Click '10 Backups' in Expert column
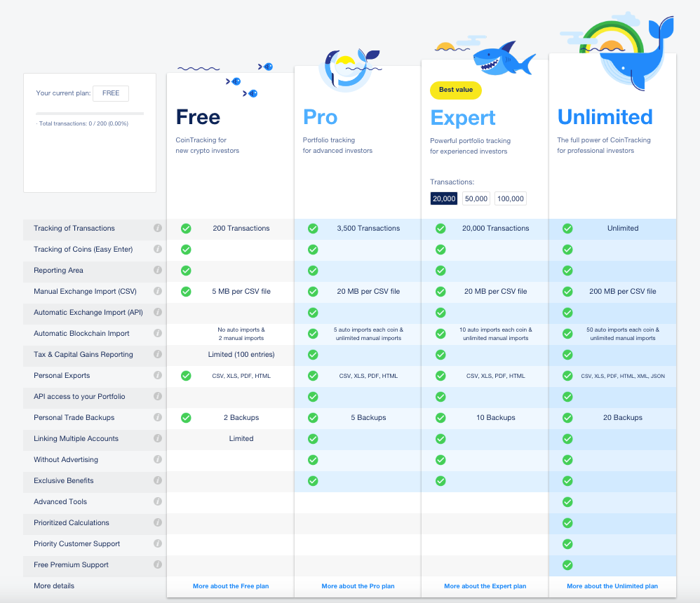Viewport: 700px width, 603px height. 495,417
